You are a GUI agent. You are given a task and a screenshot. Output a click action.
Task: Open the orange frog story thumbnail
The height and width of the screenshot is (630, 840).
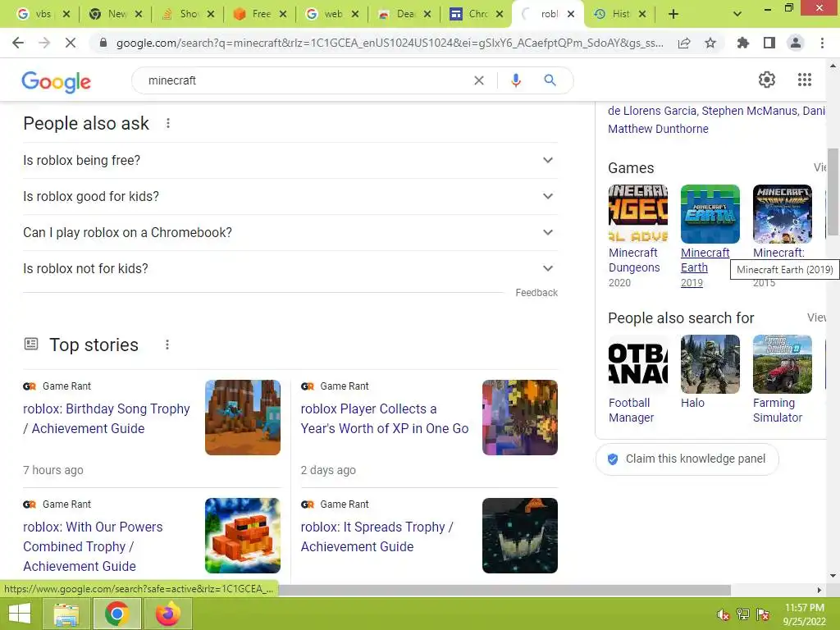click(x=243, y=536)
